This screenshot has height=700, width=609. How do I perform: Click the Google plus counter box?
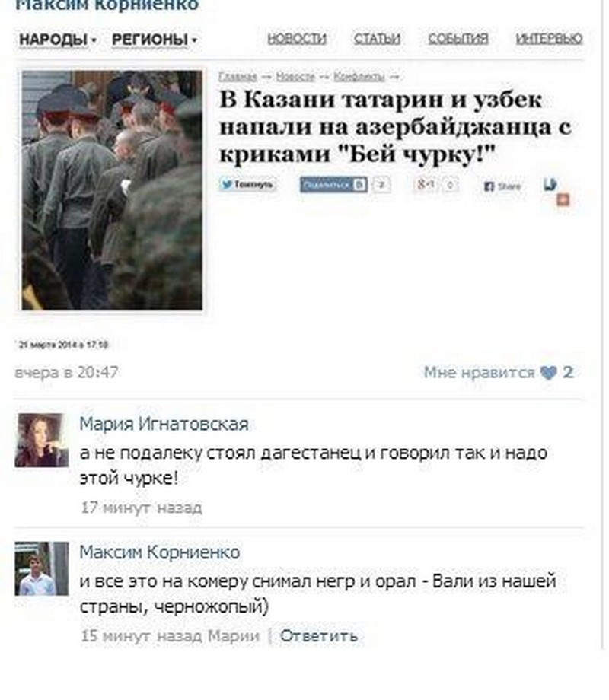[451, 184]
